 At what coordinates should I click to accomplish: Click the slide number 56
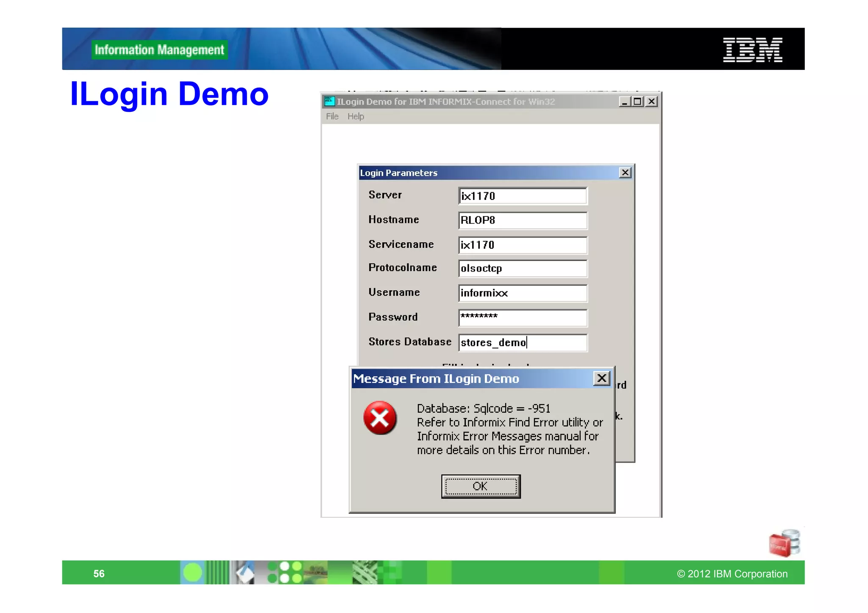click(x=99, y=574)
